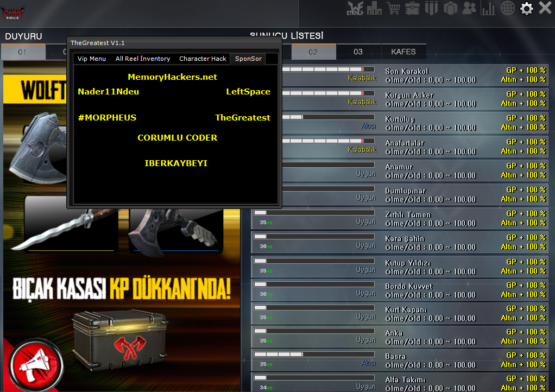
Task: Select the SponSor tab
Action: point(248,59)
